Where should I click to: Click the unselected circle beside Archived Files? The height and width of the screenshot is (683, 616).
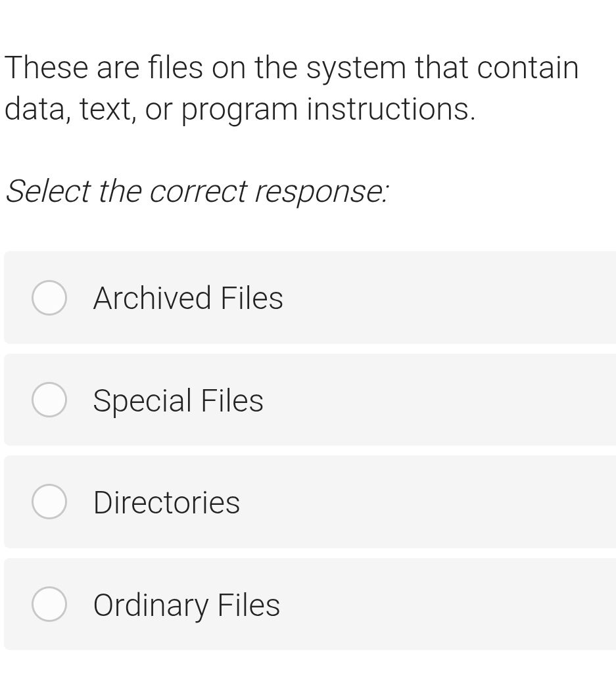pyautogui.click(x=49, y=298)
